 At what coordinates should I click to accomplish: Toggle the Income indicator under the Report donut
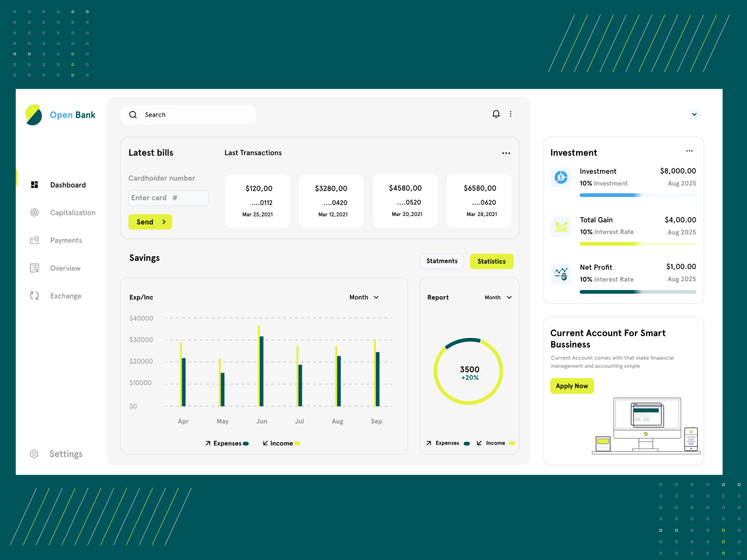496,443
